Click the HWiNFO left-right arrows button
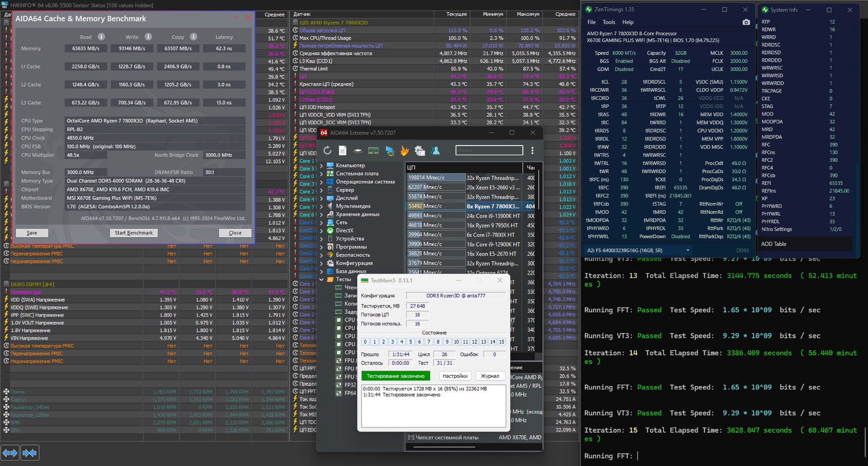Viewport: 868px width, 466px height. (x=10, y=453)
